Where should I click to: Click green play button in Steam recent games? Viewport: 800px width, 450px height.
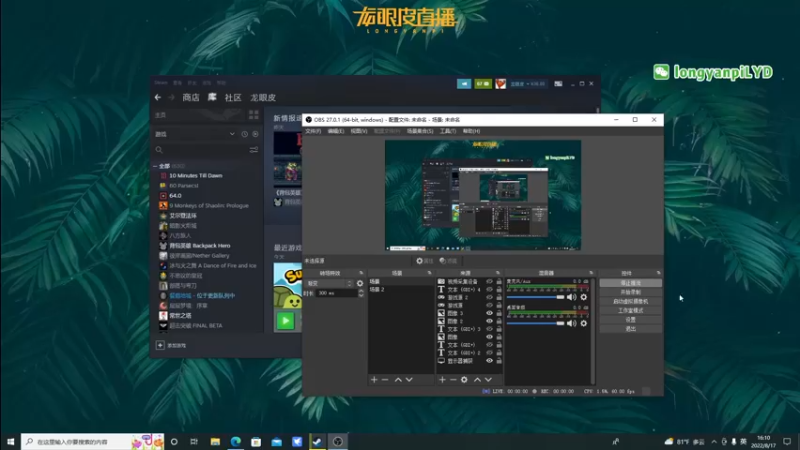pos(286,321)
